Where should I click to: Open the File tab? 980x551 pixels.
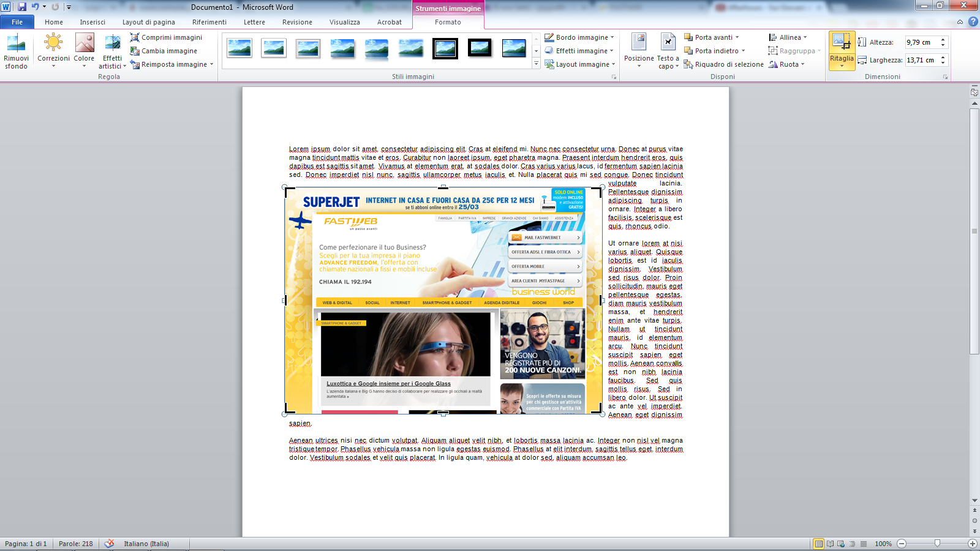pos(17,22)
